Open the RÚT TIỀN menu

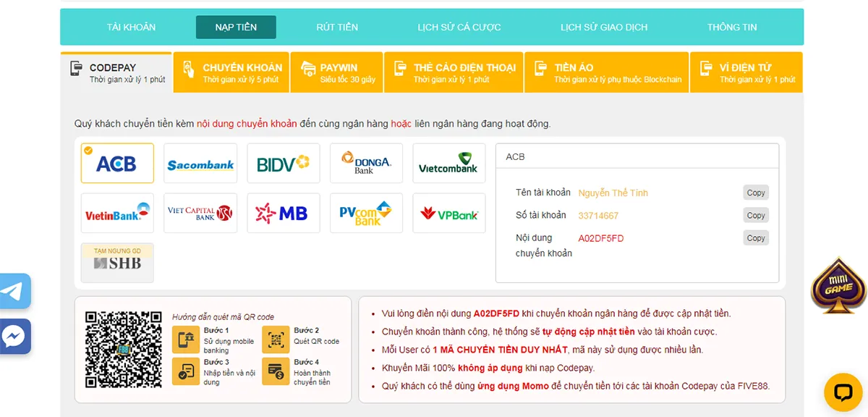[x=337, y=27]
